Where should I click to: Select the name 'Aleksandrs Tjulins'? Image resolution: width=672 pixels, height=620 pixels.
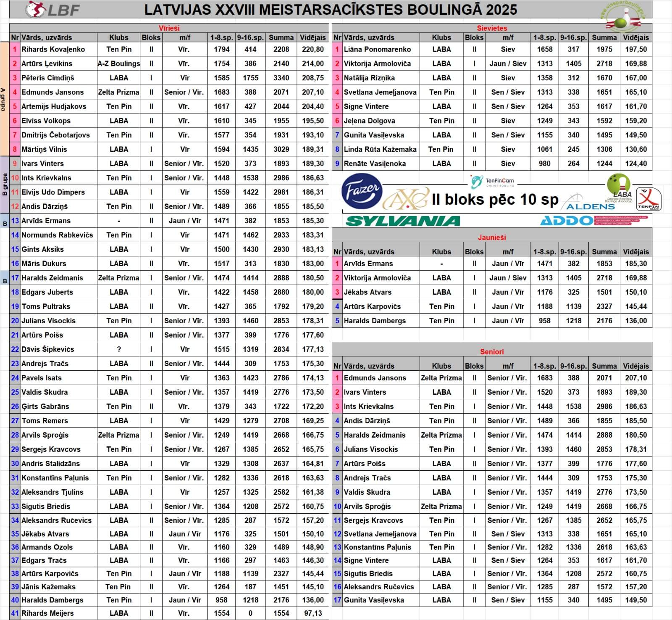point(52,492)
